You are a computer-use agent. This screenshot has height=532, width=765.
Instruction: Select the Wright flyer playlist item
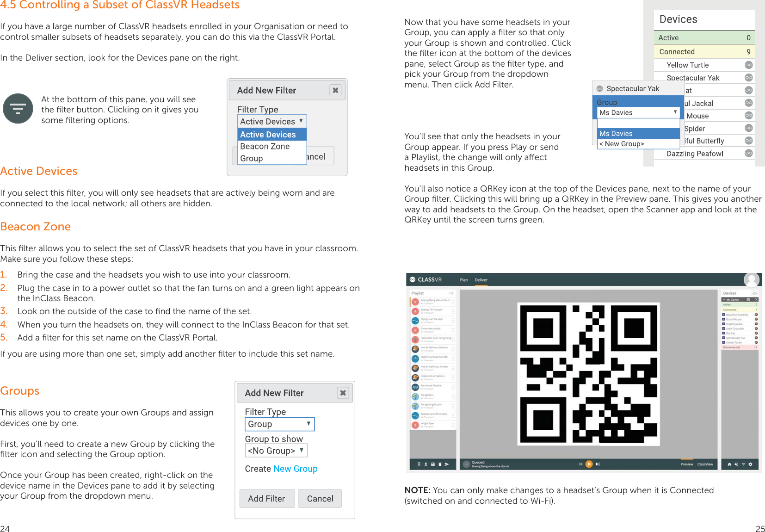tap(433, 425)
